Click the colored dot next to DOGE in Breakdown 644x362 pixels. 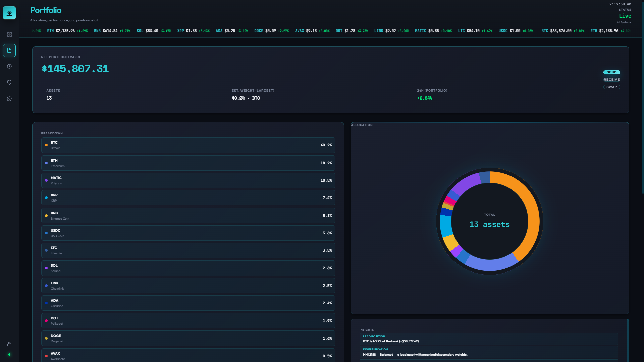[46, 338]
